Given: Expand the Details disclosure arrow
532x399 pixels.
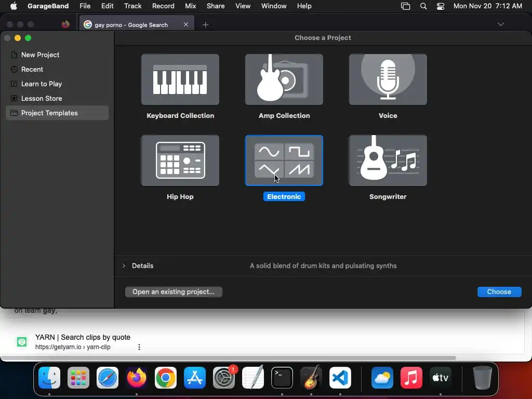Looking at the screenshot, I should [x=124, y=265].
